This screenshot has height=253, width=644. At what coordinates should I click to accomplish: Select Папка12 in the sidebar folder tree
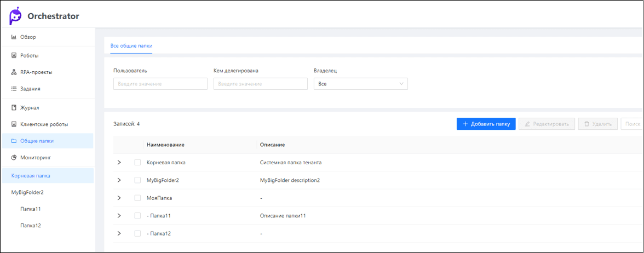(31, 226)
